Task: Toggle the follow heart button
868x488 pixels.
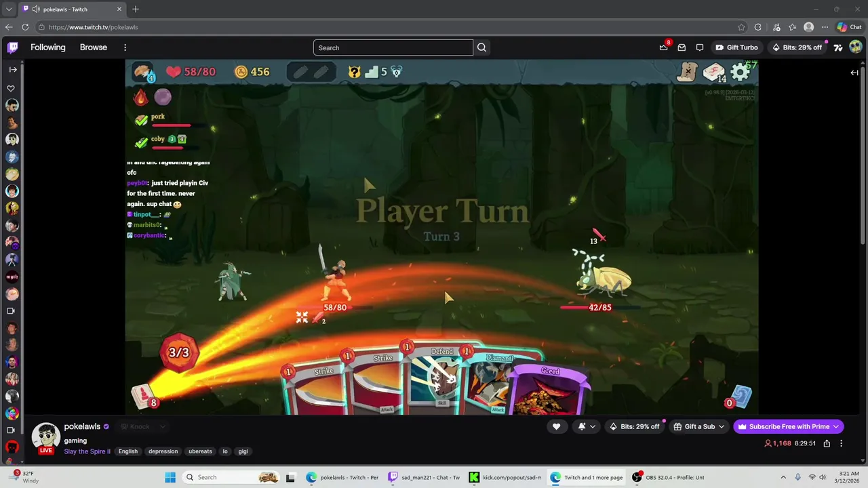Action: (556, 426)
